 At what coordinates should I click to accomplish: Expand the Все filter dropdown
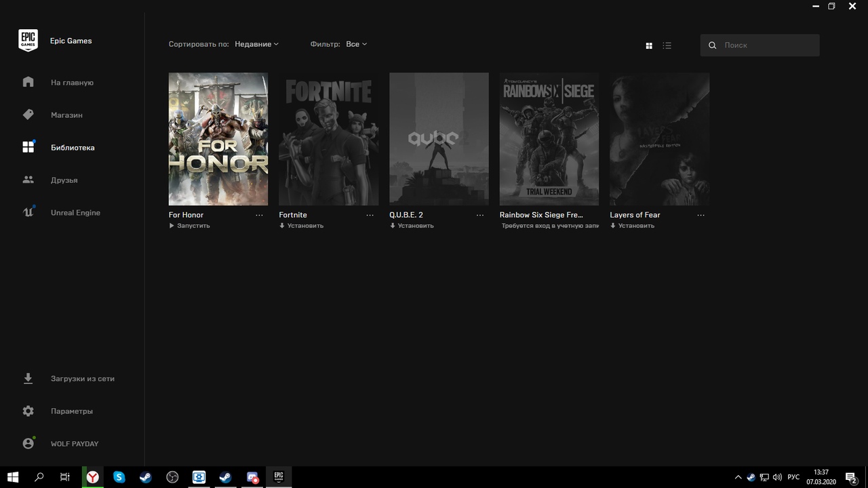[356, 44]
